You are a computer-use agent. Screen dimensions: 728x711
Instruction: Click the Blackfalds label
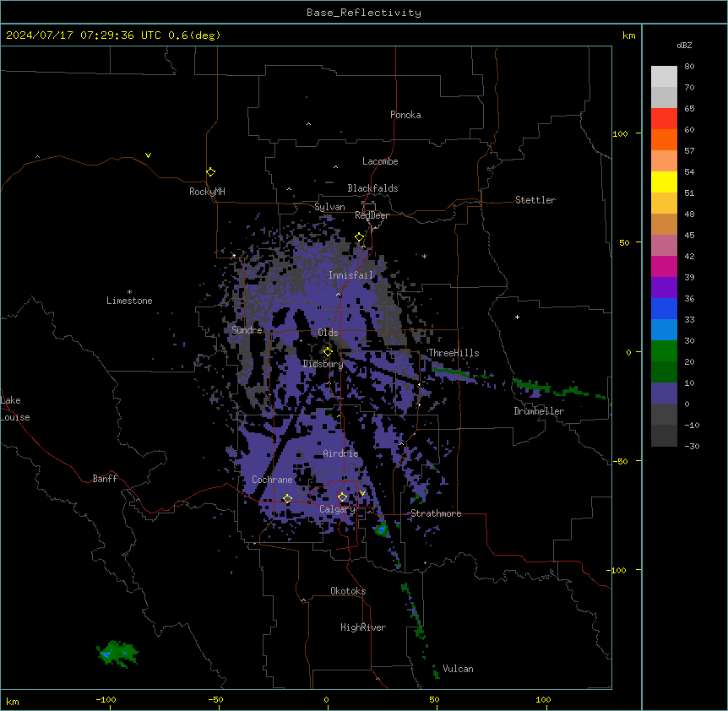point(372,188)
